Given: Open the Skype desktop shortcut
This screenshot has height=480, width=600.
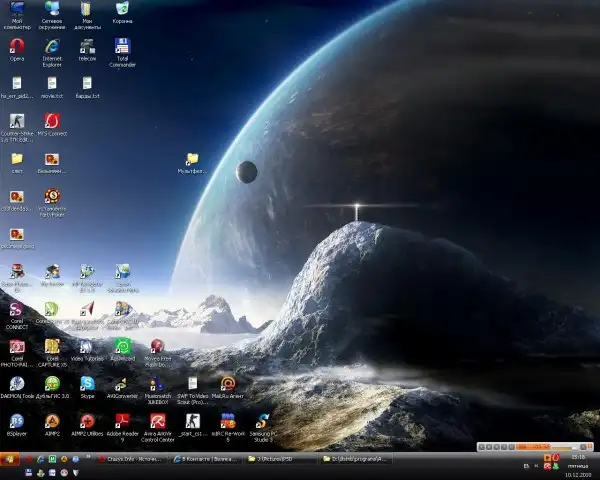Looking at the screenshot, I should point(87,383).
